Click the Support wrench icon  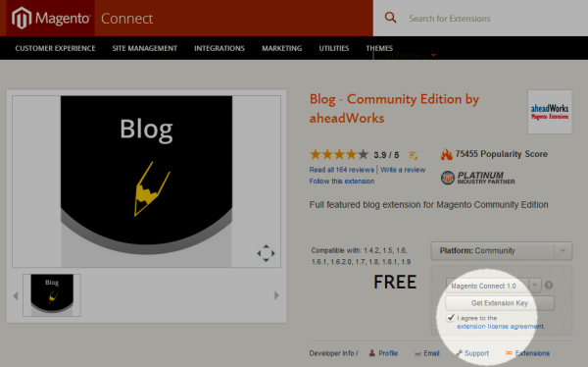pyautogui.click(x=459, y=352)
